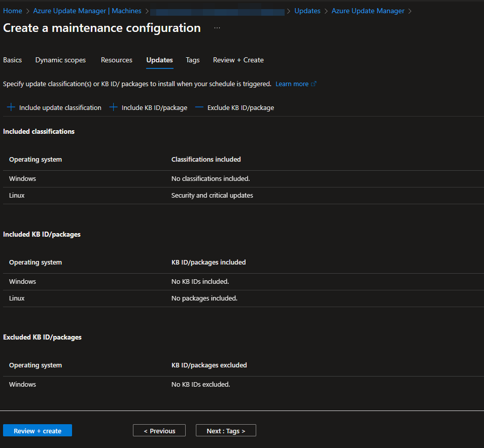Image resolution: width=484 pixels, height=448 pixels.
Task: Open the Updates breadcrumb link
Action: 307,11
